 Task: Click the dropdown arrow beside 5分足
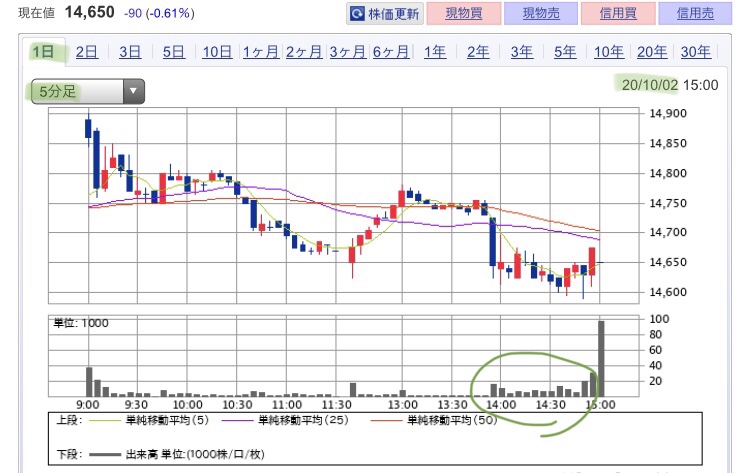[x=133, y=91]
